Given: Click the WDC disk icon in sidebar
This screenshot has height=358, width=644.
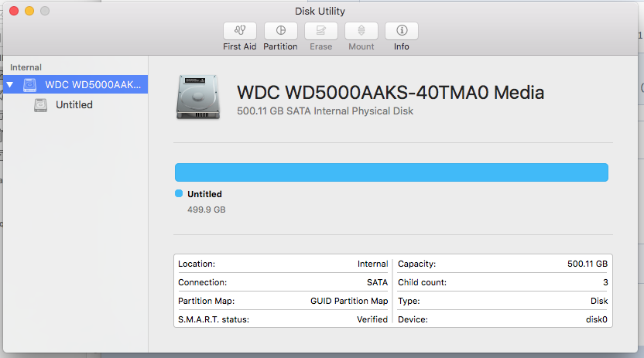Looking at the screenshot, I should point(29,85).
